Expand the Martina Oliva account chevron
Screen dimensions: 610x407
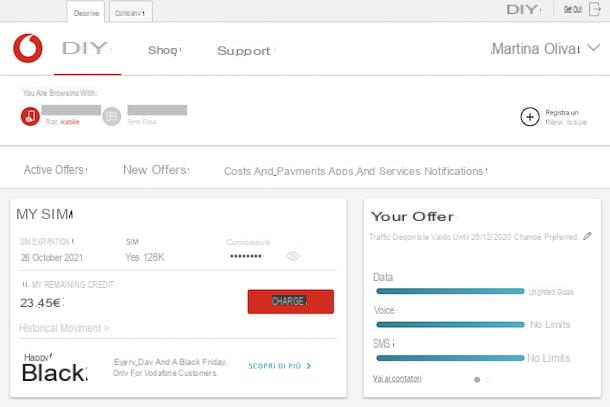[594, 48]
